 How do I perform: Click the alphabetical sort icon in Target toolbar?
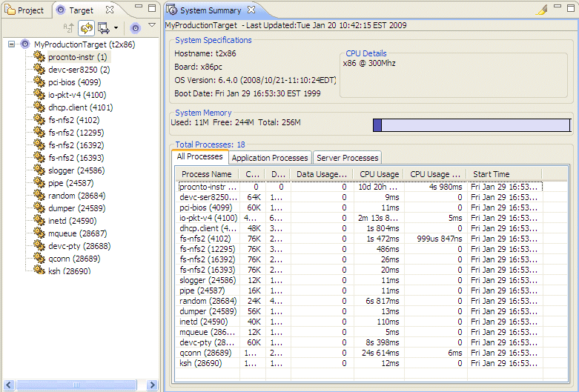click(69, 28)
